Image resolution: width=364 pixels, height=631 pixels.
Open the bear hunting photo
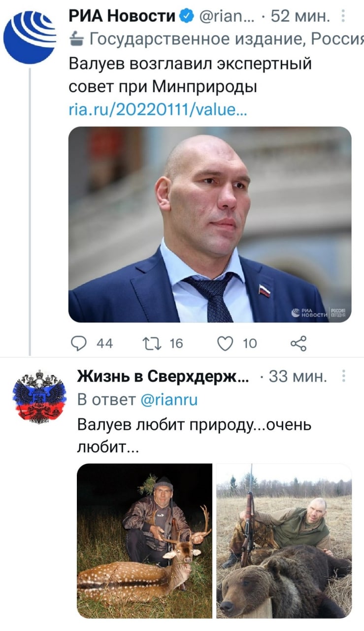pos(284,541)
